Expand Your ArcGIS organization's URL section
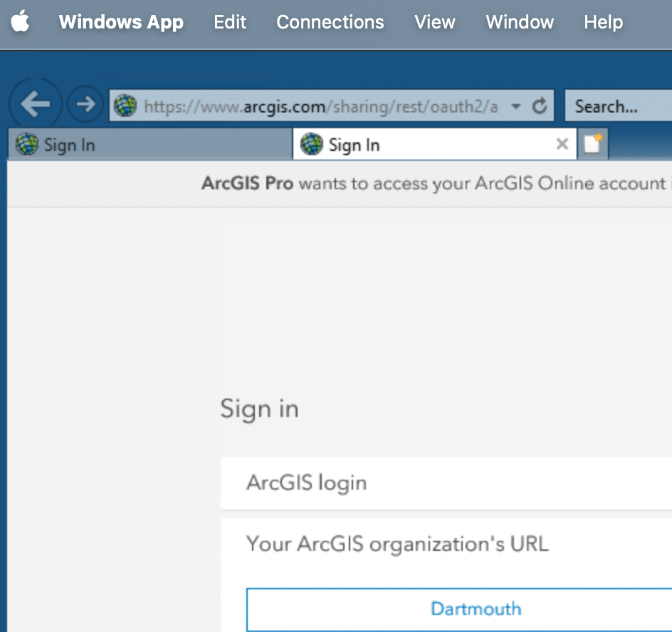 446,544
